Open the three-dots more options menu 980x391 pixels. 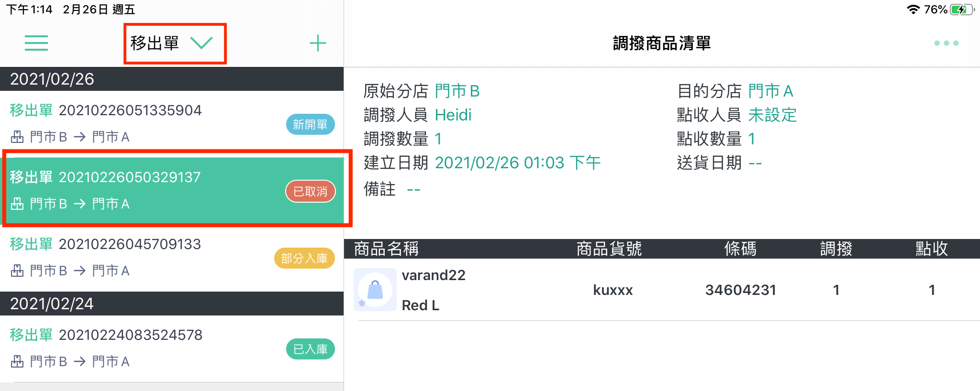pyautogui.click(x=946, y=43)
